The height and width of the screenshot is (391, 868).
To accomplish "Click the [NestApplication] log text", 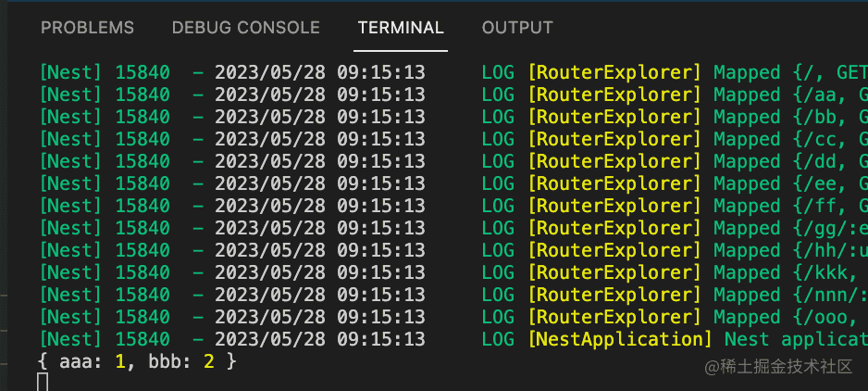I will 621,339.
